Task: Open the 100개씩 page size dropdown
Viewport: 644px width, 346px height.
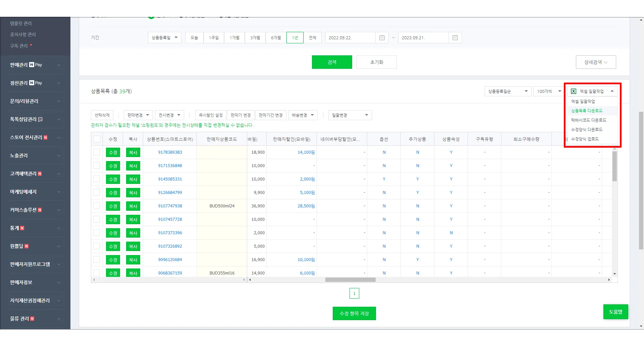Action: coord(549,91)
